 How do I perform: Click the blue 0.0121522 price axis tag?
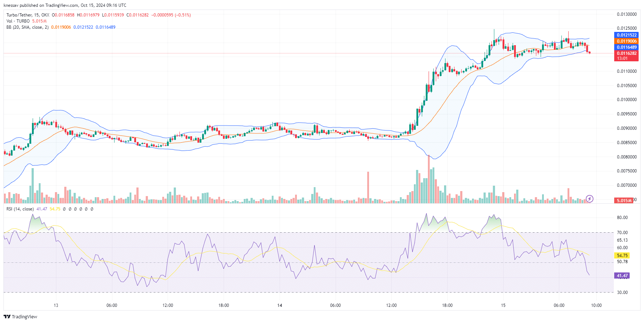click(x=626, y=35)
